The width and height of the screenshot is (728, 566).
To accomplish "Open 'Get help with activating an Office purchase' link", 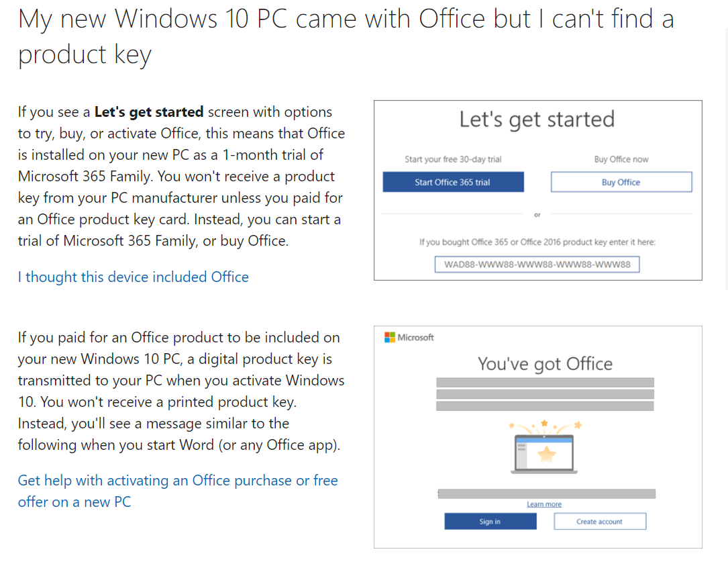I will click(178, 491).
